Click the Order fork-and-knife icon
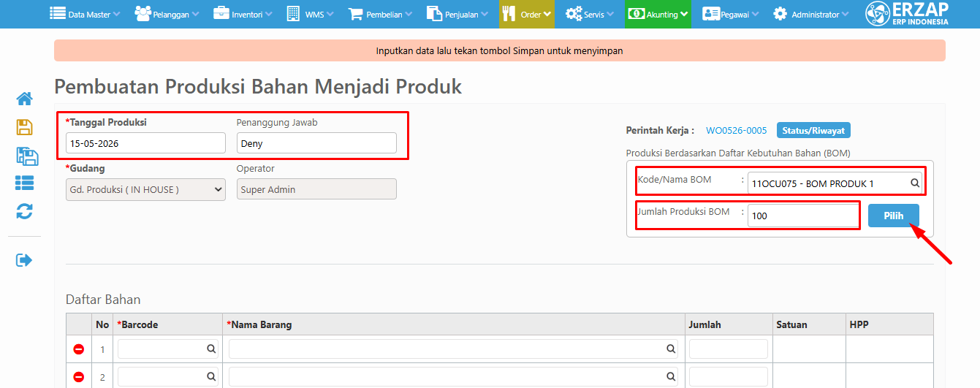 [509, 13]
